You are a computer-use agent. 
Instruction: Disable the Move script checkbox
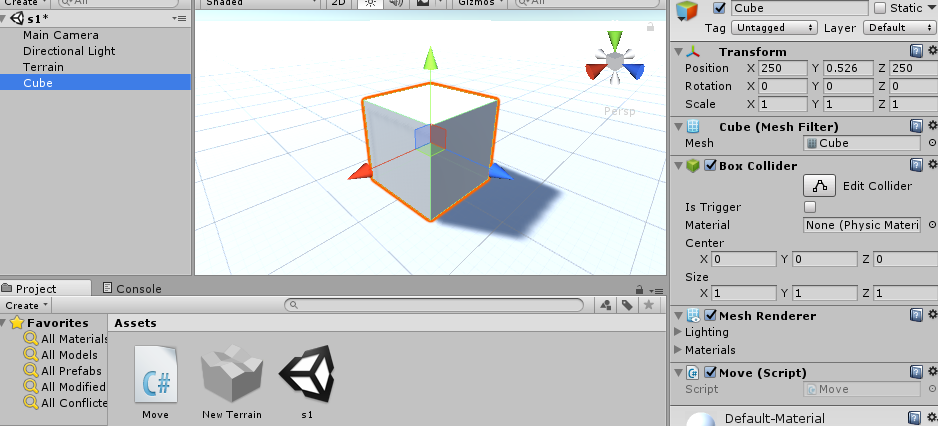(710, 373)
